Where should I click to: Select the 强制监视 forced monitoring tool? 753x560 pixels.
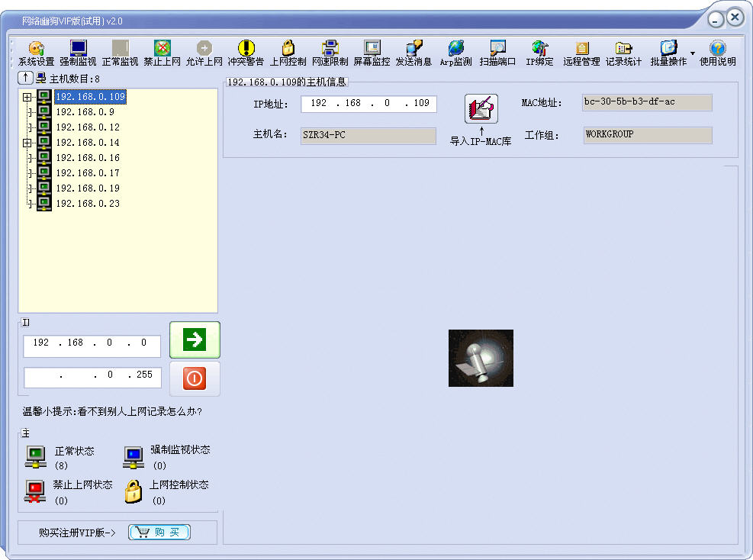pos(76,52)
